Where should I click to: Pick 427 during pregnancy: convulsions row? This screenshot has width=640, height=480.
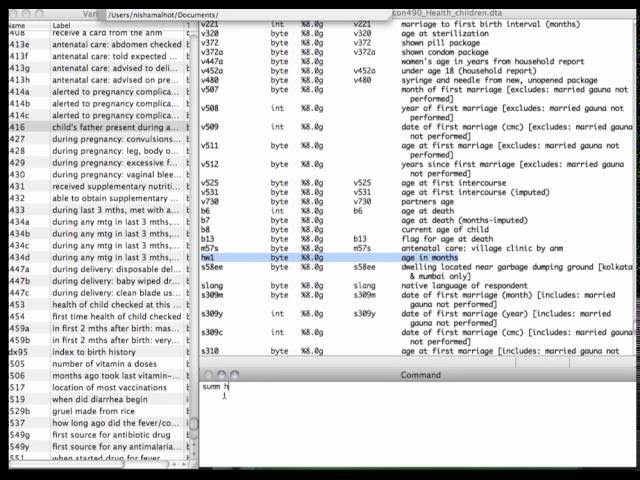pyautogui.click(x=99, y=139)
